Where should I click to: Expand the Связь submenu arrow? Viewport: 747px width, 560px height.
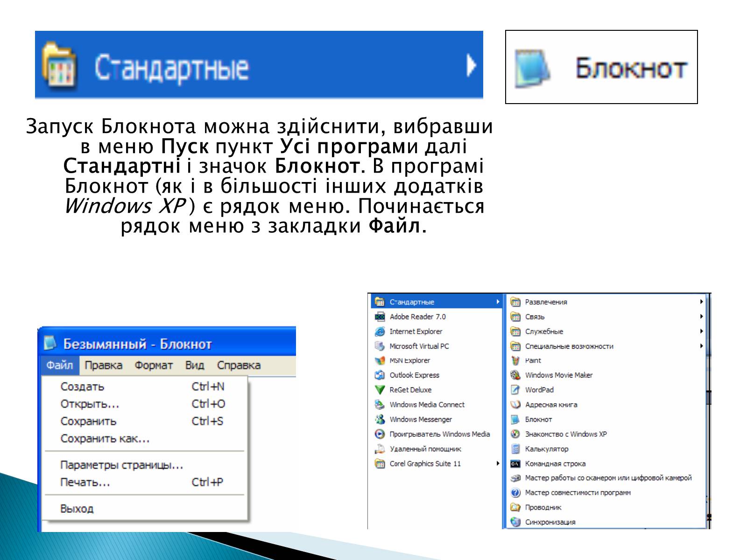pyautogui.click(x=701, y=316)
